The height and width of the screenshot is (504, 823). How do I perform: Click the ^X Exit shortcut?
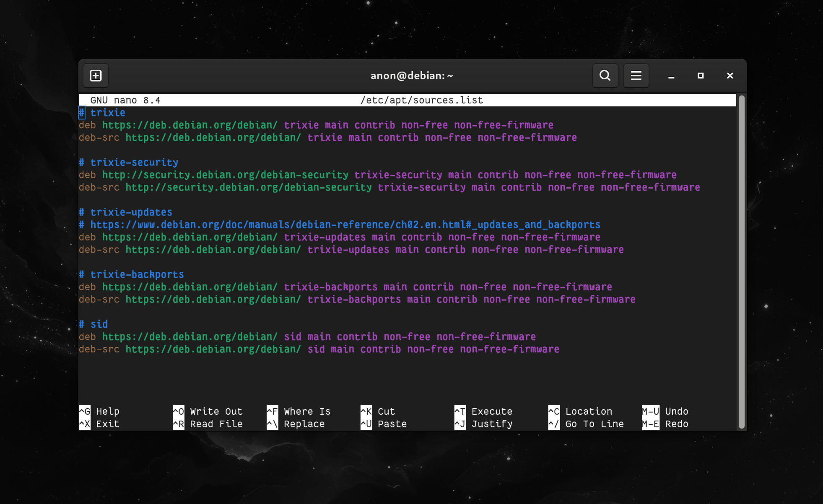(99, 424)
